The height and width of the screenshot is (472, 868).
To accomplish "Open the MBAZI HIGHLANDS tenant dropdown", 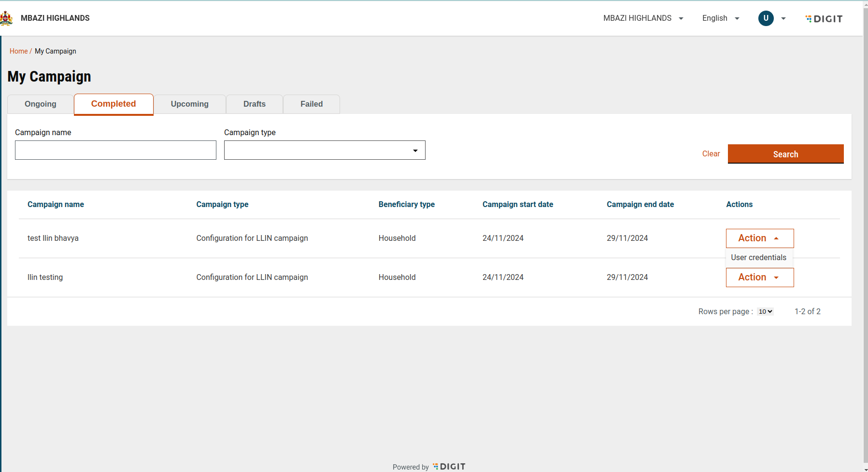I will (x=643, y=18).
